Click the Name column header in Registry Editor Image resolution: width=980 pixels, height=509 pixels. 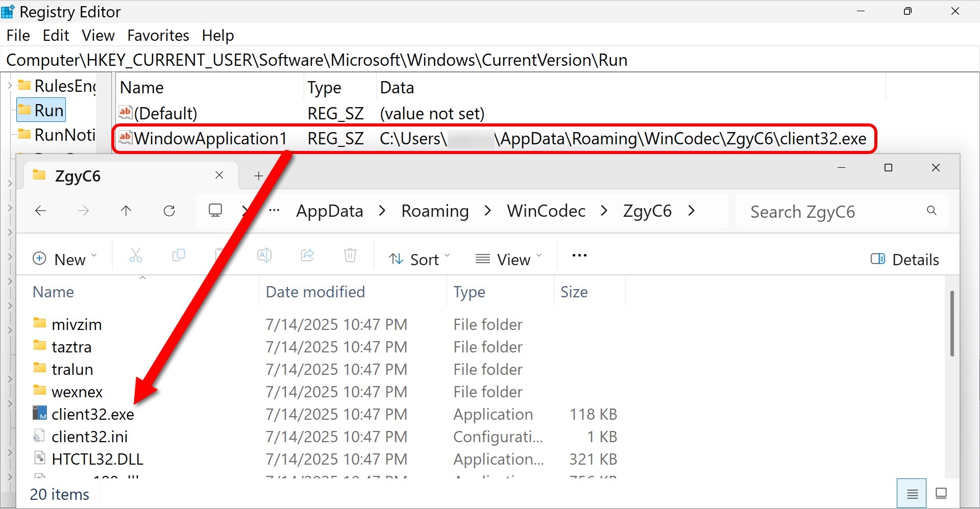point(142,88)
